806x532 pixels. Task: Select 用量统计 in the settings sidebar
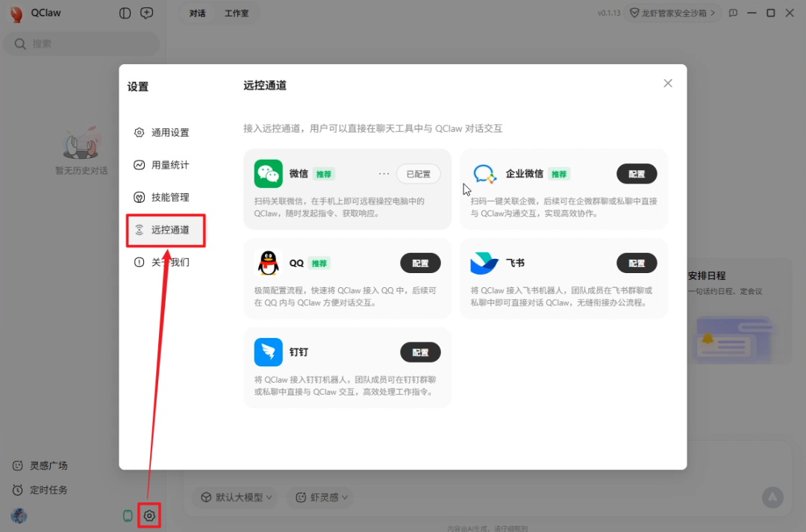169,164
